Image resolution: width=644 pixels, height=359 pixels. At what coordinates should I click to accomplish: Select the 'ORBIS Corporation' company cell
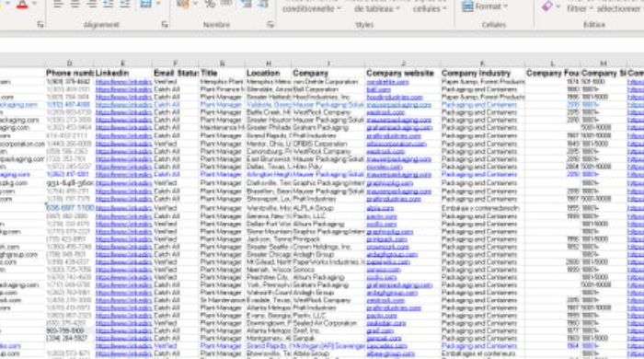click(328, 145)
